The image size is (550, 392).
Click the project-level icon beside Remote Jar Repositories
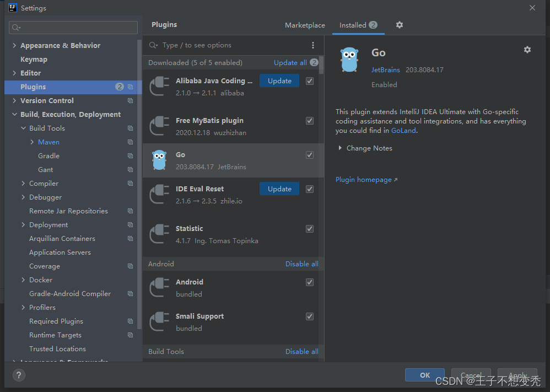click(131, 211)
